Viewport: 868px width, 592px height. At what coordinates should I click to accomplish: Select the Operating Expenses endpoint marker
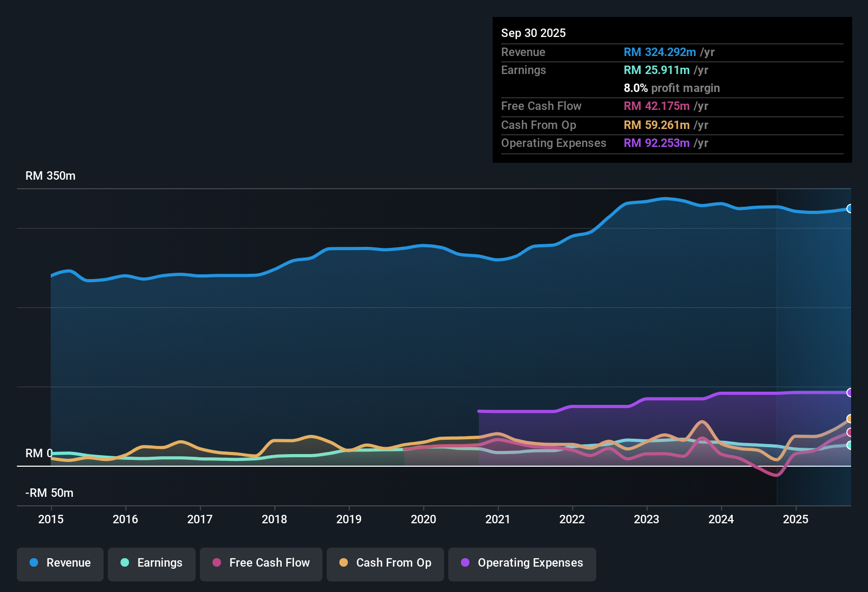click(x=850, y=392)
